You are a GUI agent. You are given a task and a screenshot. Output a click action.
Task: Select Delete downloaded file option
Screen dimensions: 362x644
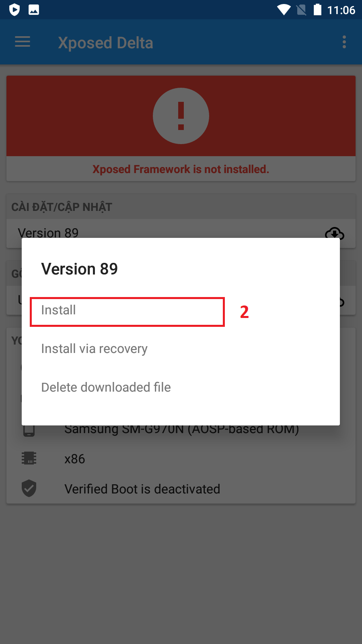click(x=106, y=387)
